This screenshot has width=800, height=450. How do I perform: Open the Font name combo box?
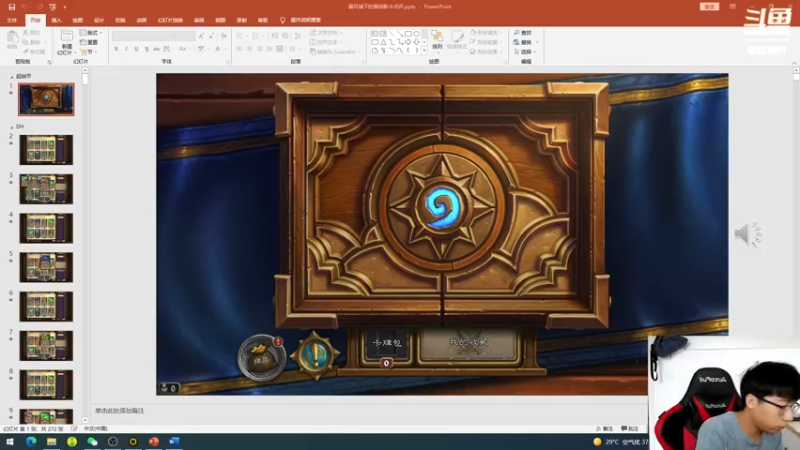[142, 36]
